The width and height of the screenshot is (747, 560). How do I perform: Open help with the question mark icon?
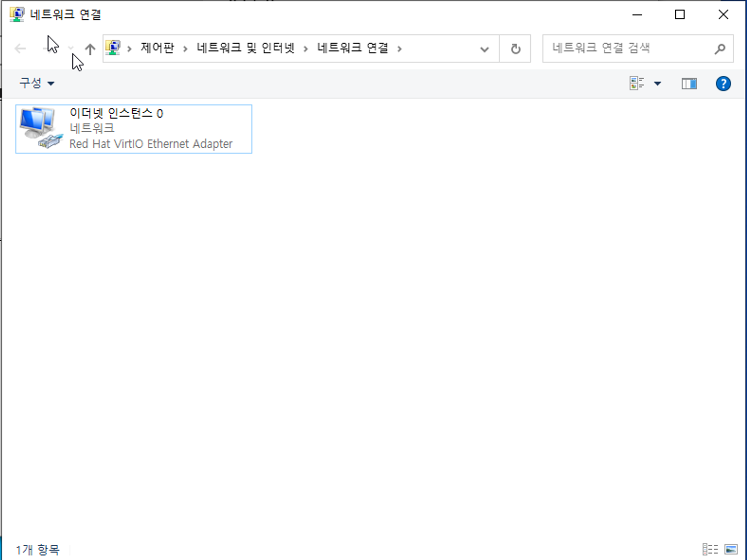click(x=723, y=84)
